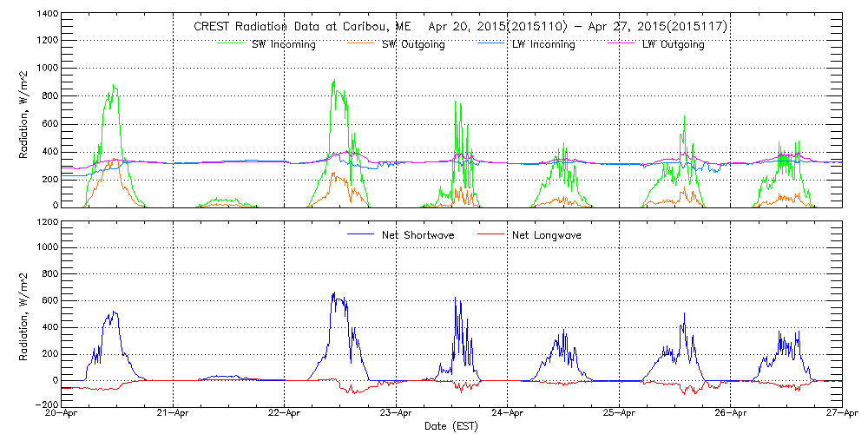Select the upper plot's Radiation axis title
This screenshot has width=868, height=434.
24,110
